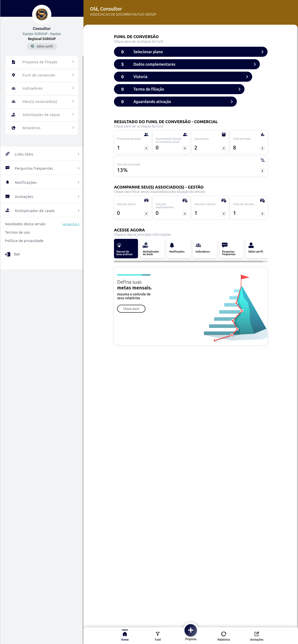This screenshot has height=644, width=298.
Task: Click the Relatórios pie chart sidebar icon
Action: pos(13,128)
